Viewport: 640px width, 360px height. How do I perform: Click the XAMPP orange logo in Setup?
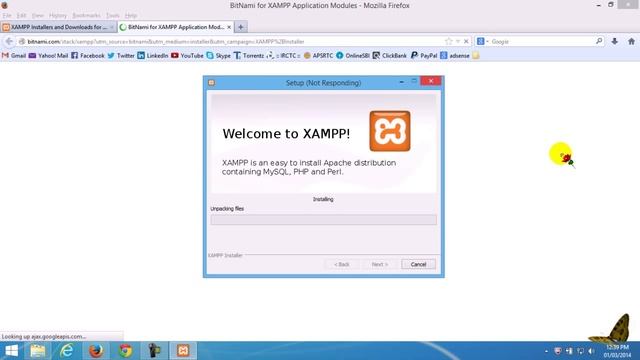tap(390, 131)
